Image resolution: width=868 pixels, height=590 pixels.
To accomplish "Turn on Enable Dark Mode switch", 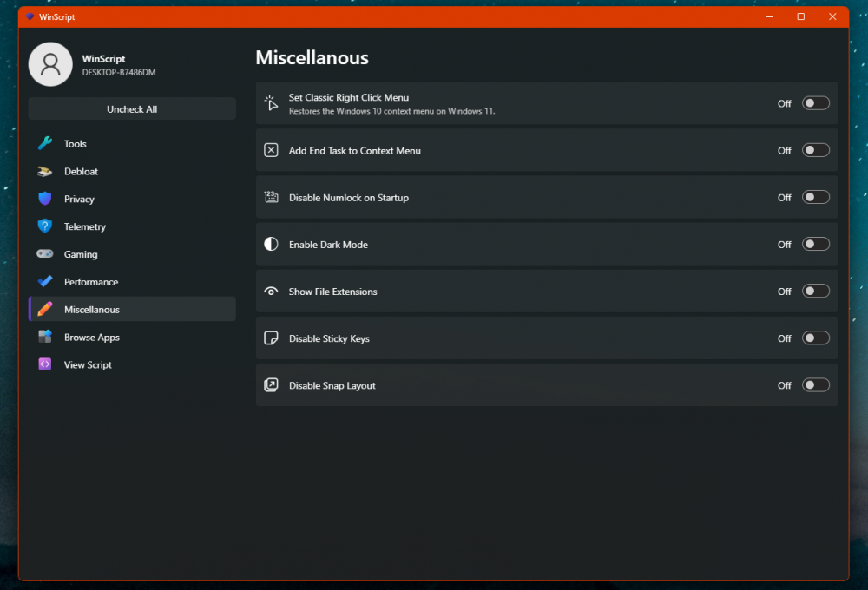I will click(815, 244).
